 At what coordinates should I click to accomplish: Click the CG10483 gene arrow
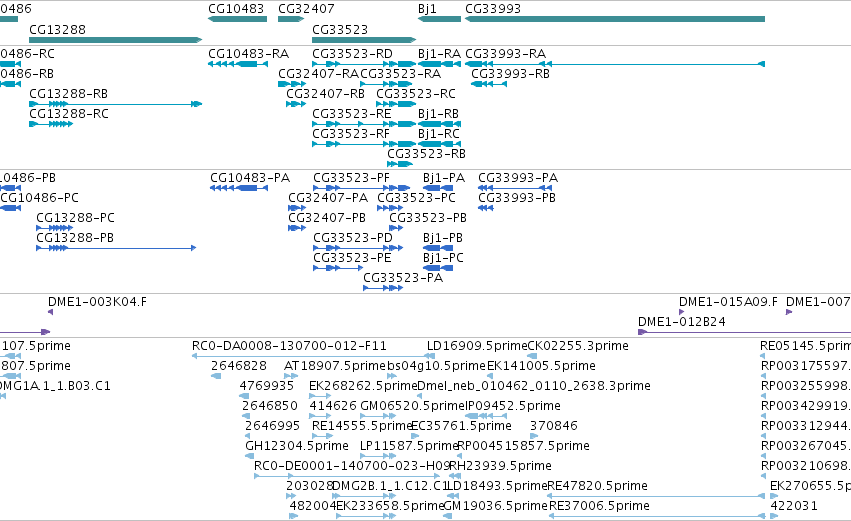point(237,19)
